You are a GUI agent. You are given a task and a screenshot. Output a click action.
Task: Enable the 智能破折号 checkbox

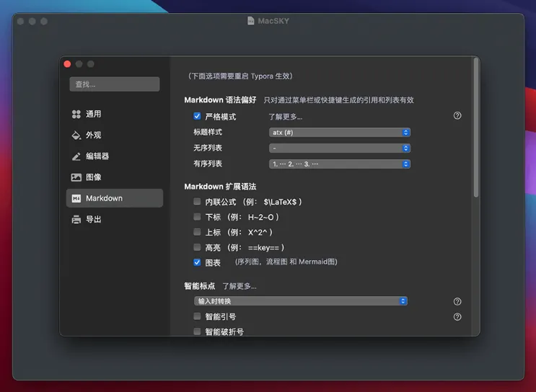point(197,331)
